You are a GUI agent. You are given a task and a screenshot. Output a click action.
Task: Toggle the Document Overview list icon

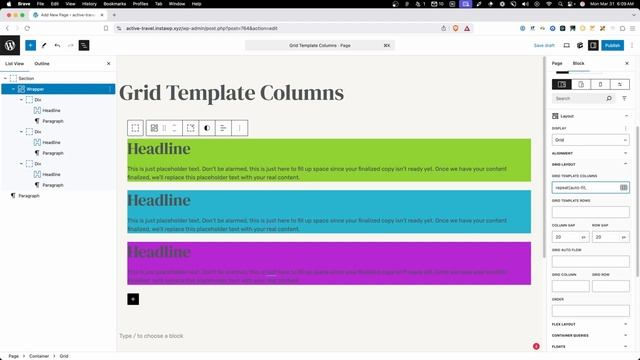(x=84, y=45)
